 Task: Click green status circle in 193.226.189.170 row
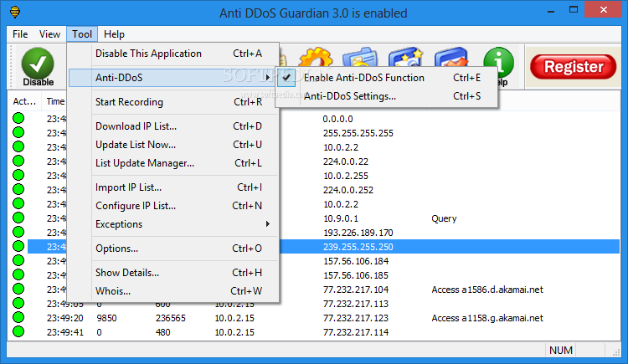(x=18, y=232)
